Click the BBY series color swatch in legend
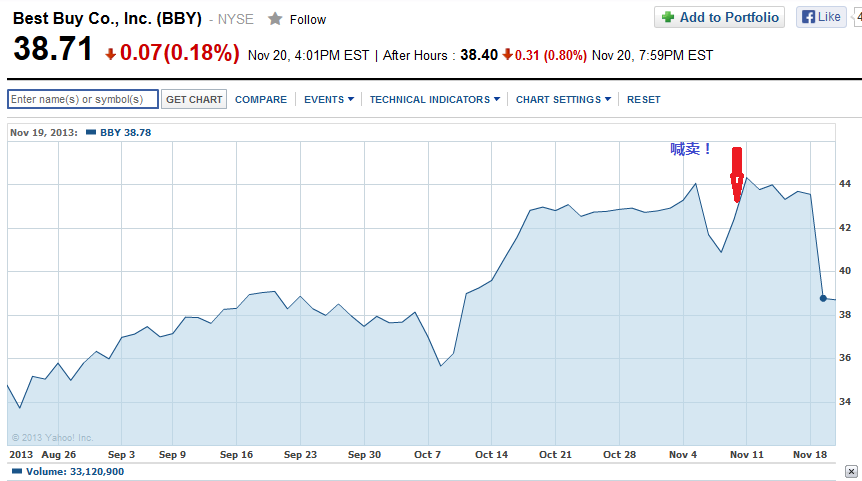Viewport: 862px width, 481px height. [x=91, y=132]
